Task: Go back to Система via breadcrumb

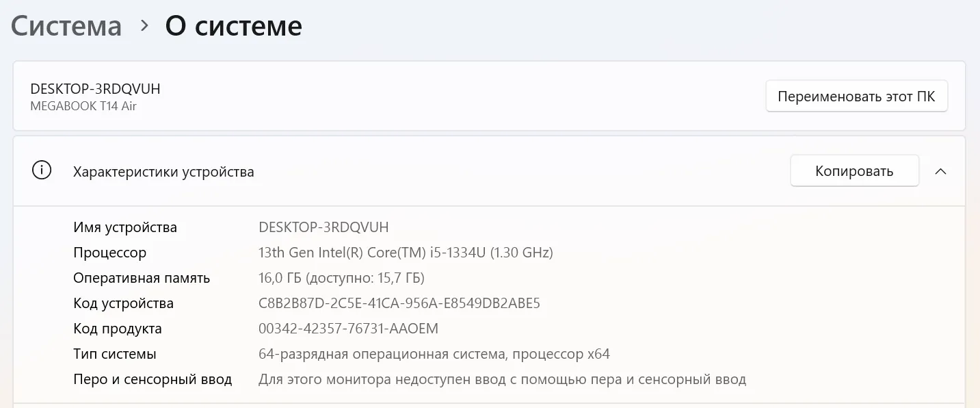Action: [x=66, y=26]
